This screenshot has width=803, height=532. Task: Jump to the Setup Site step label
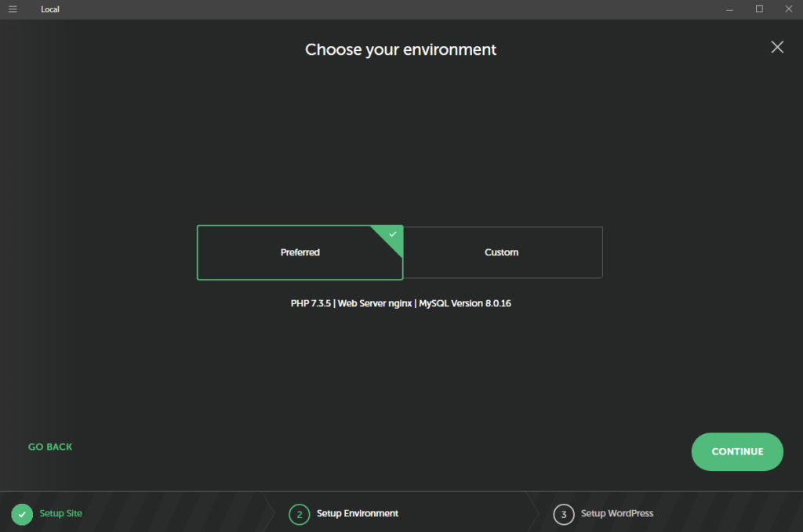(x=61, y=513)
